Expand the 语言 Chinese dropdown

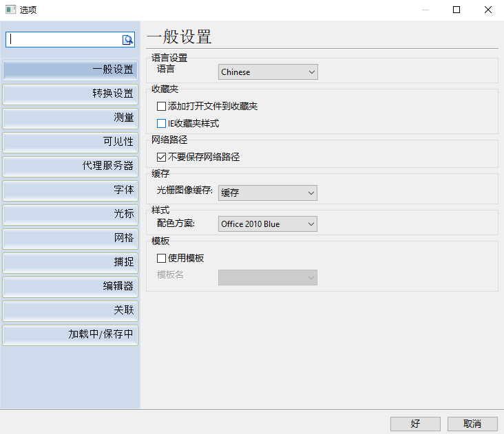click(268, 72)
